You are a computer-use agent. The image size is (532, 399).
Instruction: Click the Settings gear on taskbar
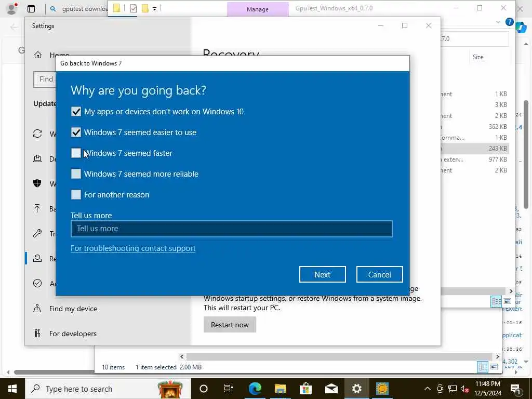(x=356, y=389)
